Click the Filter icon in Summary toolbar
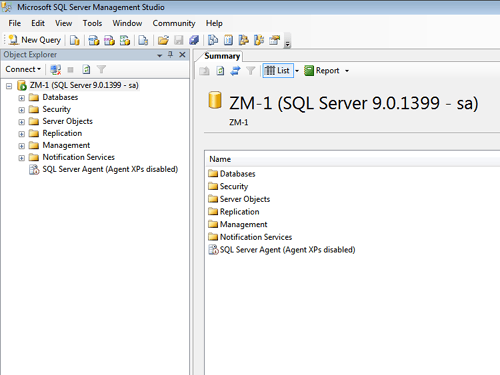 pyautogui.click(x=250, y=71)
